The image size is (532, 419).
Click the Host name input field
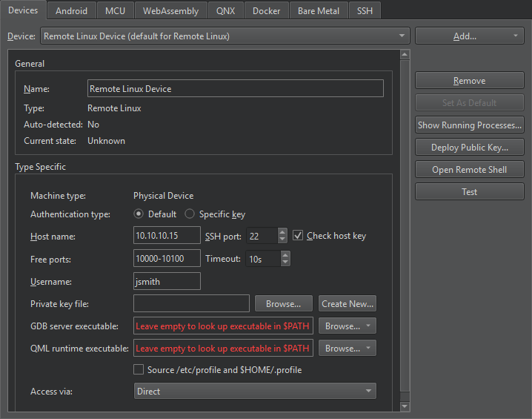click(167, 236)
